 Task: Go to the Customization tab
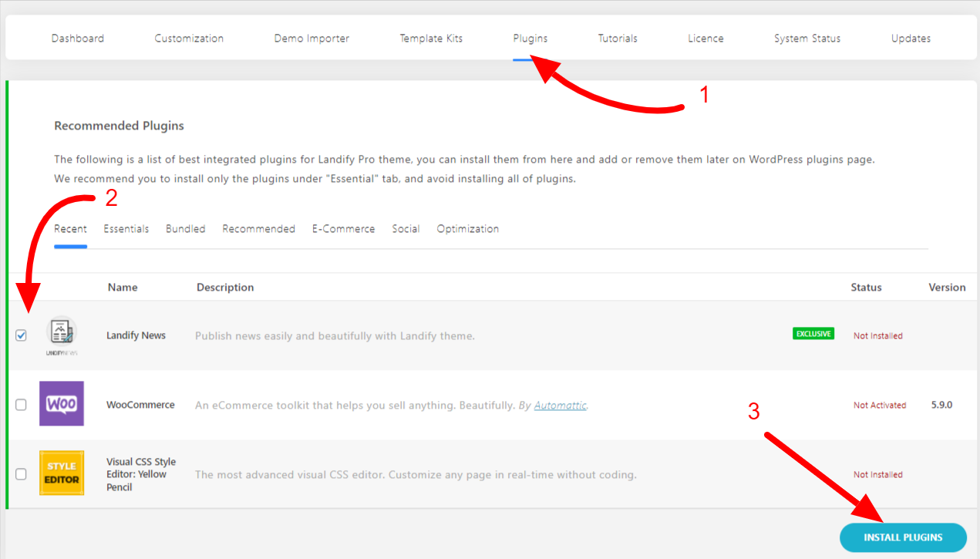point(189,39)
